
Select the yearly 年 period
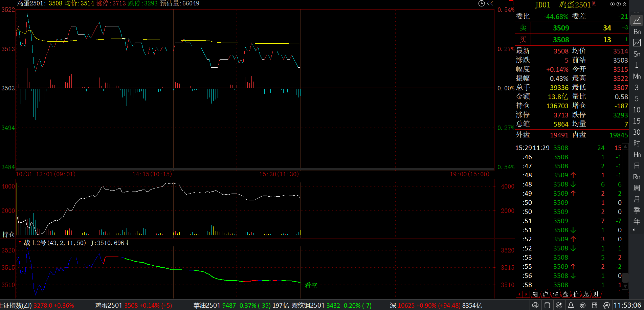(637, 221)
